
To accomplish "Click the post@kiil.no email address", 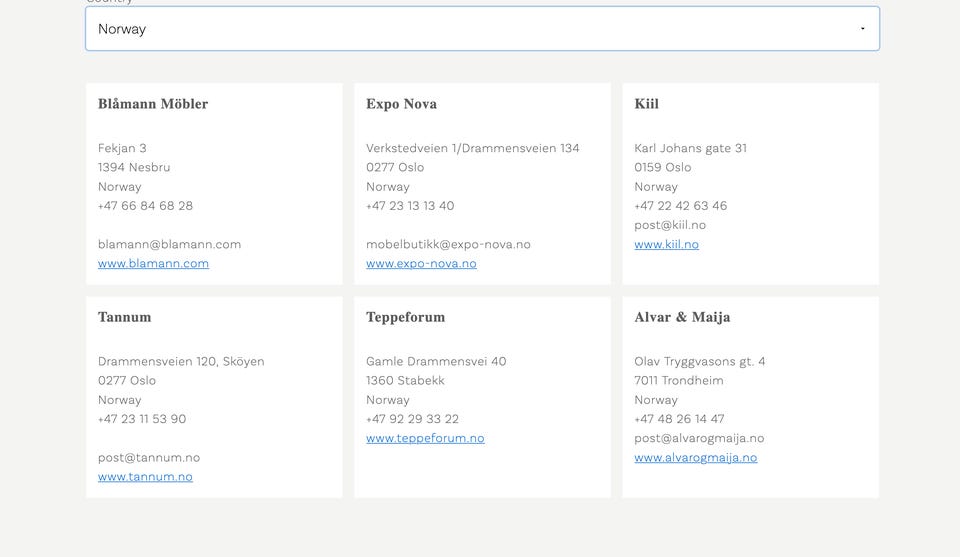I will 670,225.
